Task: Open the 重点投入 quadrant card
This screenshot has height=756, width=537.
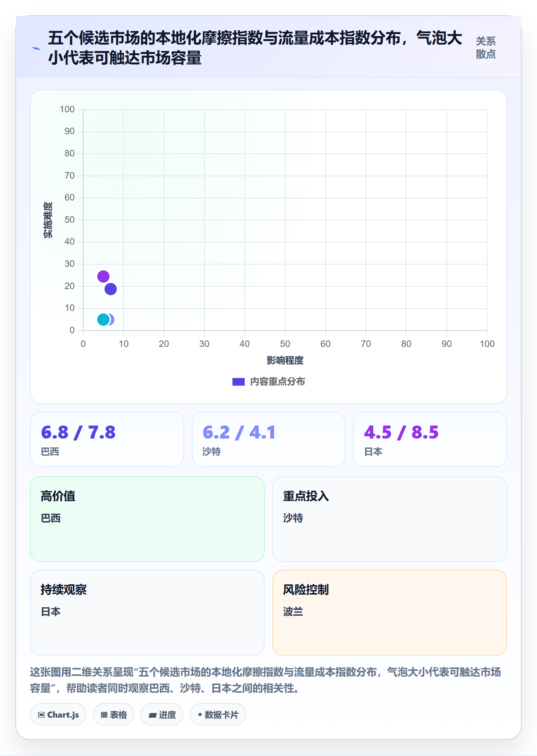Action: (x=390, y=519)
